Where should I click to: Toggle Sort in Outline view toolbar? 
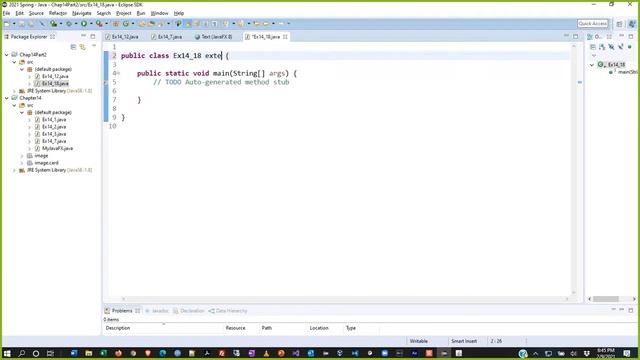602,47
